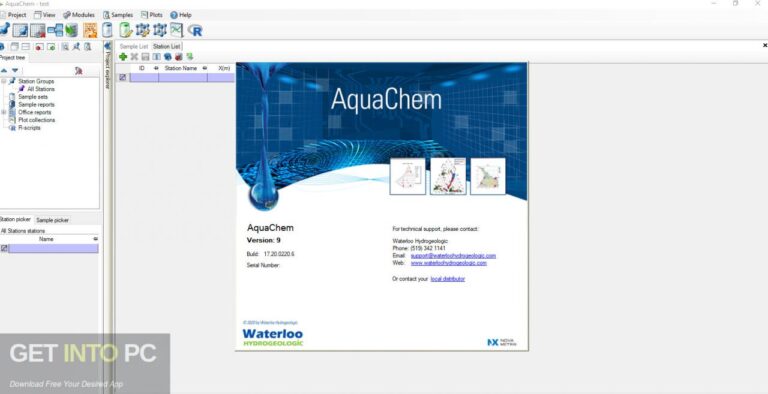The image size is (768, 394).
Task: Switch to the Sample List tab
Action: (134, 46)
